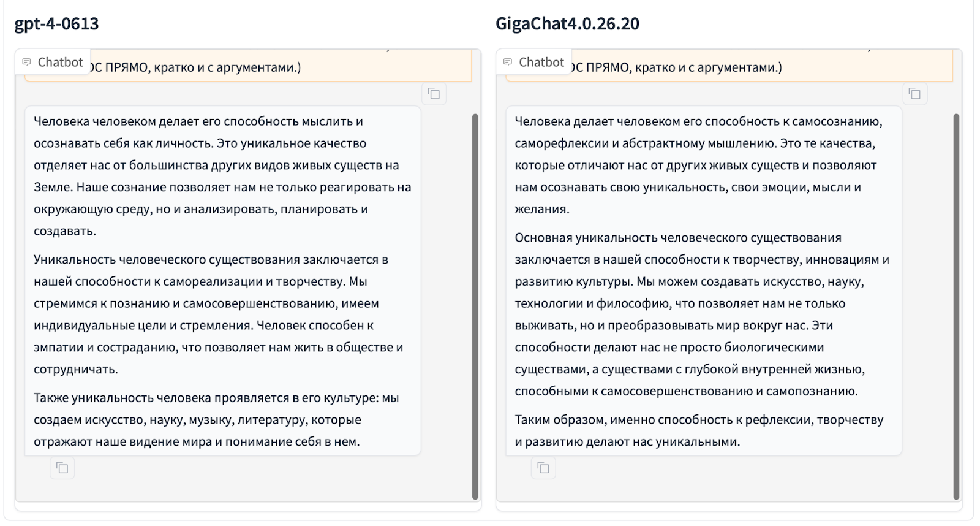Click GigaChat paragraph starting 'Человека делает человеком'
Screen dimensions: 980x526
698,165
